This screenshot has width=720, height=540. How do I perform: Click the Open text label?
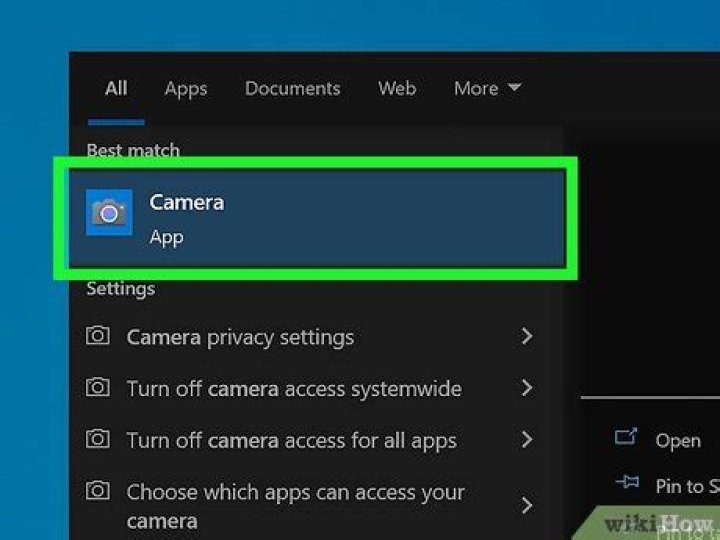[678, 440]
